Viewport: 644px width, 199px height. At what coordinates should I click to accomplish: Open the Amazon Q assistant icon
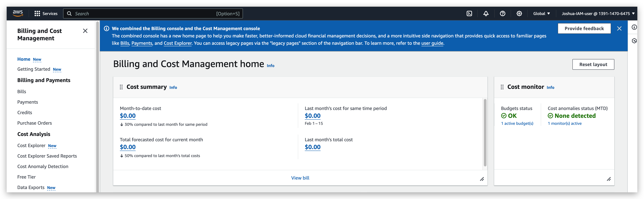pos(634,41)
